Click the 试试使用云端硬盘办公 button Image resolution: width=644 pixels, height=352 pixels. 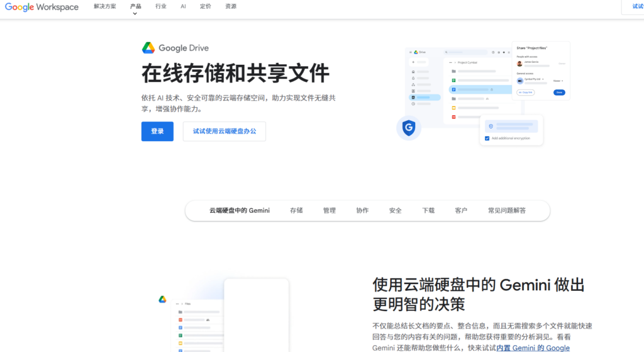click(x=224, y=131)
